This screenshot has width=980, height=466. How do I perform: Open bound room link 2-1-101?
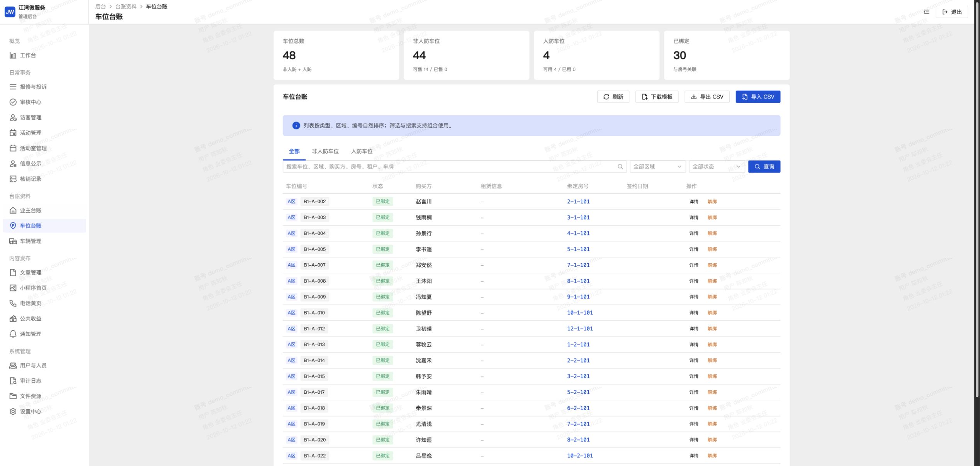pos(578,202)
